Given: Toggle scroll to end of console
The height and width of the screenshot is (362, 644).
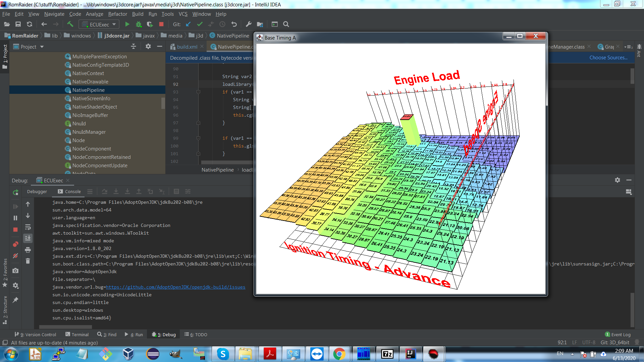Looking at the screenshot, I should (28, 238).
